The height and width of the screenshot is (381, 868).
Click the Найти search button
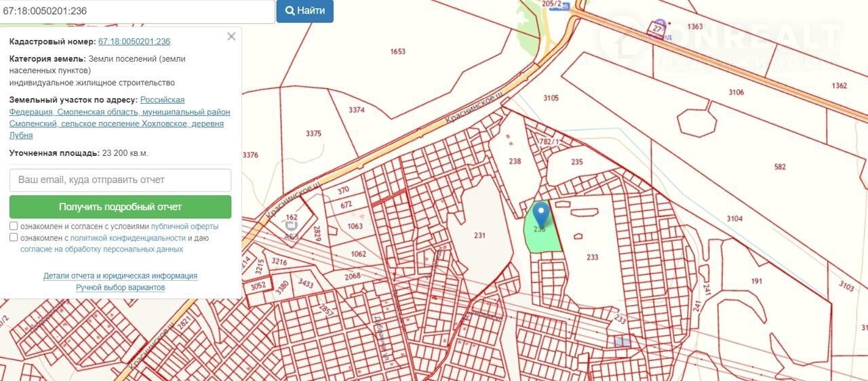pyautogui.click(x=304, y=11)
